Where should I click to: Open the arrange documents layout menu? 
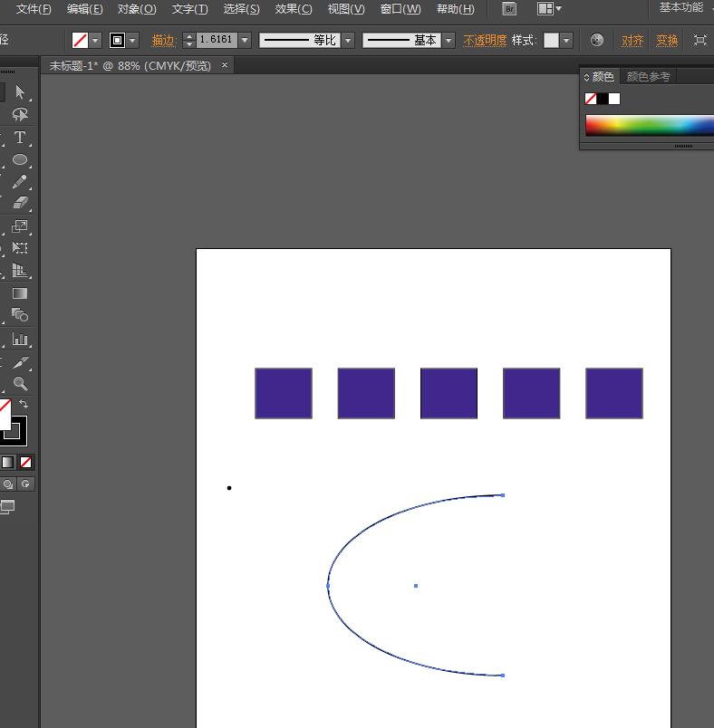coord(549,9)
